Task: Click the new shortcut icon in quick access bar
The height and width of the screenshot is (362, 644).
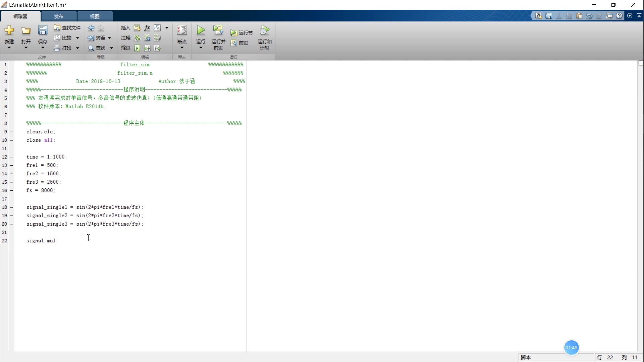Action: 538,16
